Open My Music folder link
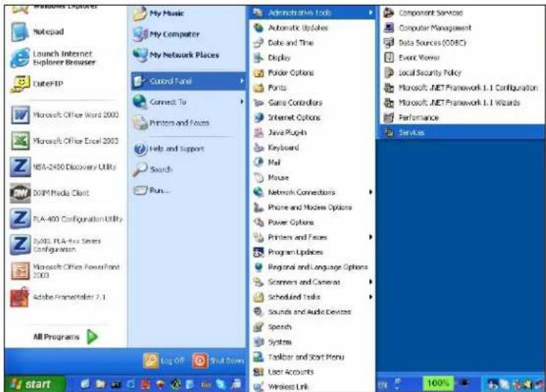 [188, 13]
